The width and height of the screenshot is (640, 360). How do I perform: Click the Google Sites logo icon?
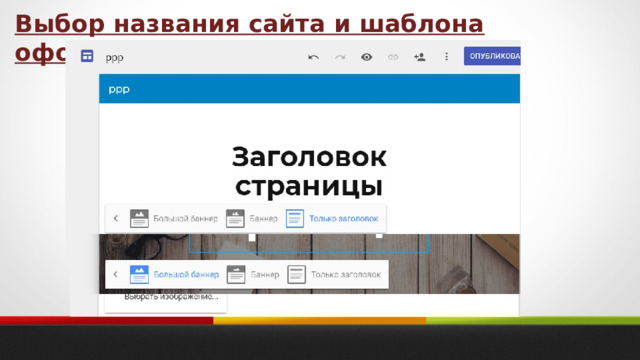coord(87,56)
